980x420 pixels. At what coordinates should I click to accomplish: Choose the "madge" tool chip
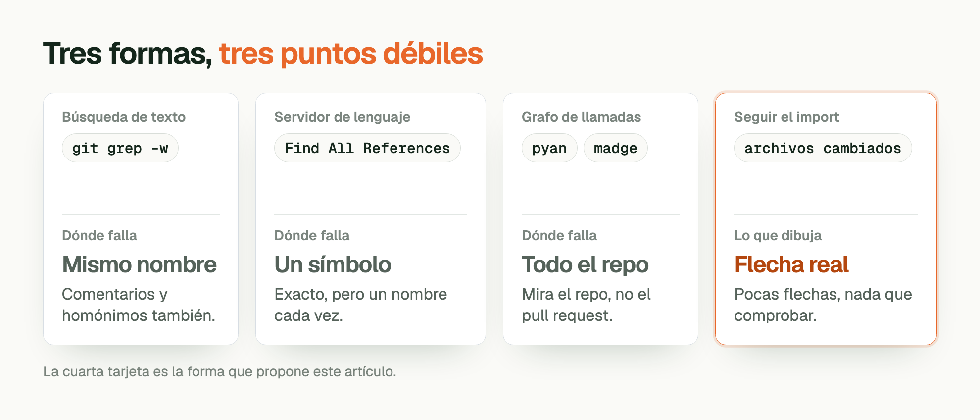point(616,148)
